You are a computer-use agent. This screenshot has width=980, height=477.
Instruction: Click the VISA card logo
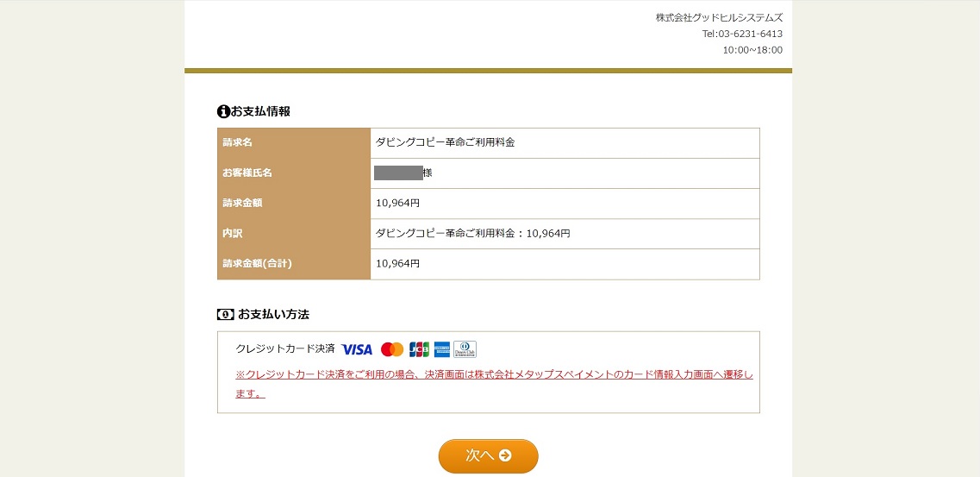[x=357, y=349]
